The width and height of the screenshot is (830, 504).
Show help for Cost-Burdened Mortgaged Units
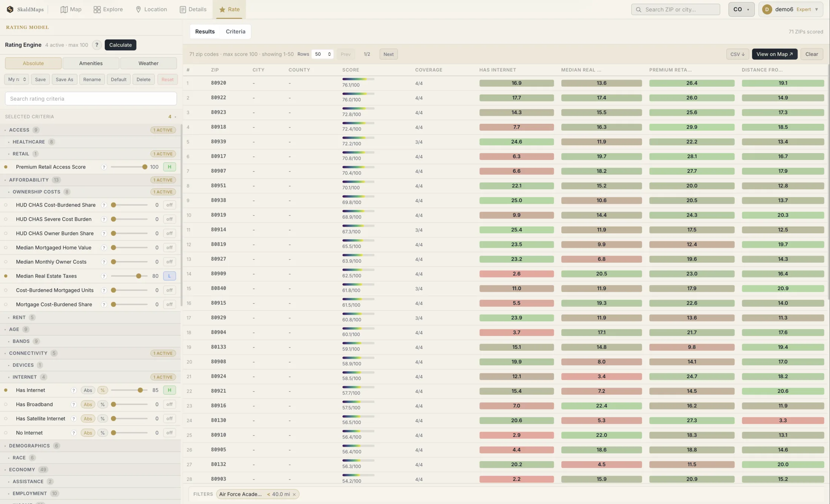tap(104, 290)
